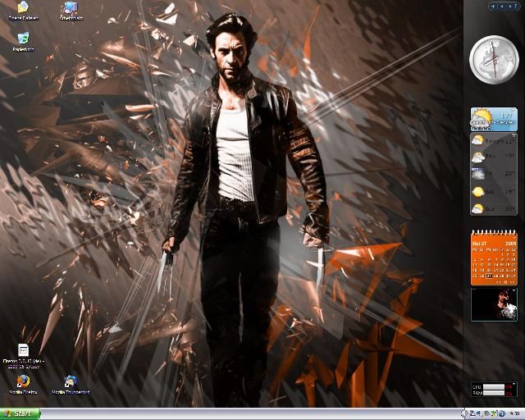
Task: Go to previous sidebar page arrow
Action: pos(502,6)
